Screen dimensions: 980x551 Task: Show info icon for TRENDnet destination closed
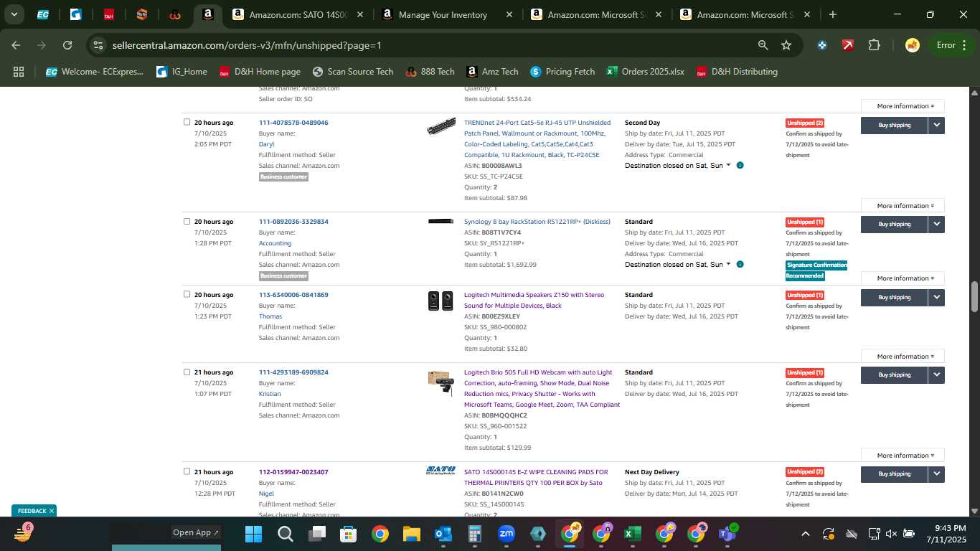point(740,165)
